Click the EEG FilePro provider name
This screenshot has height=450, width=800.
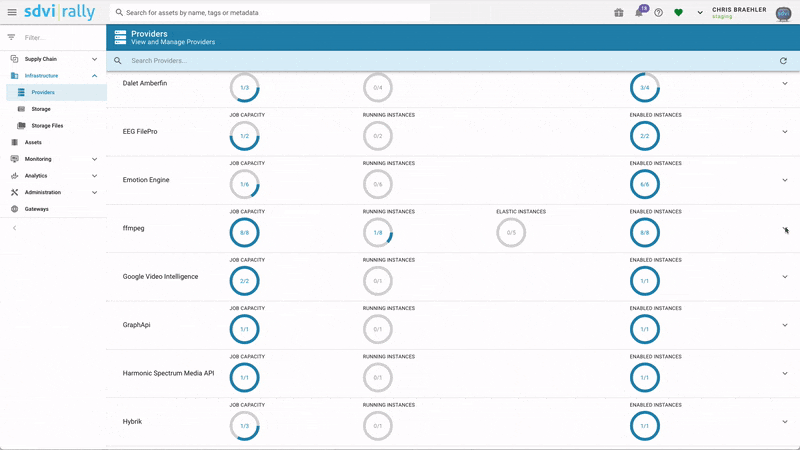(x=140, y=132)
